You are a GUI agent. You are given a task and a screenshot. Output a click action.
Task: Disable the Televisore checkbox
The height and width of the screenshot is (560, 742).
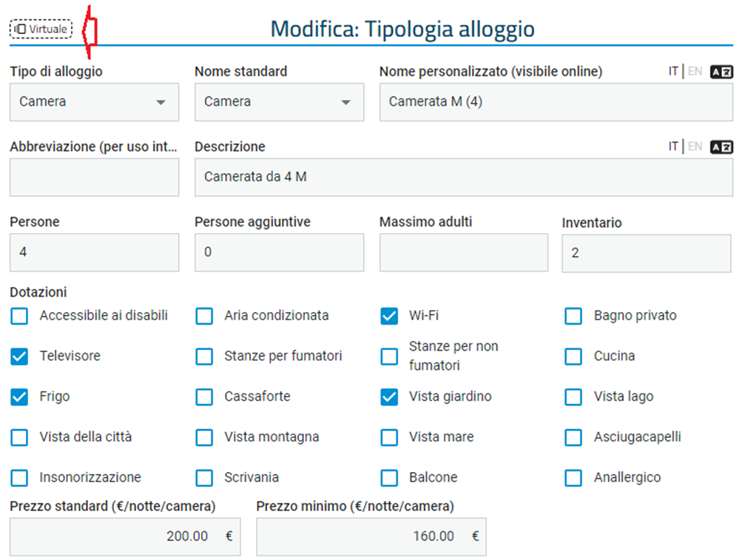[19, 357]
